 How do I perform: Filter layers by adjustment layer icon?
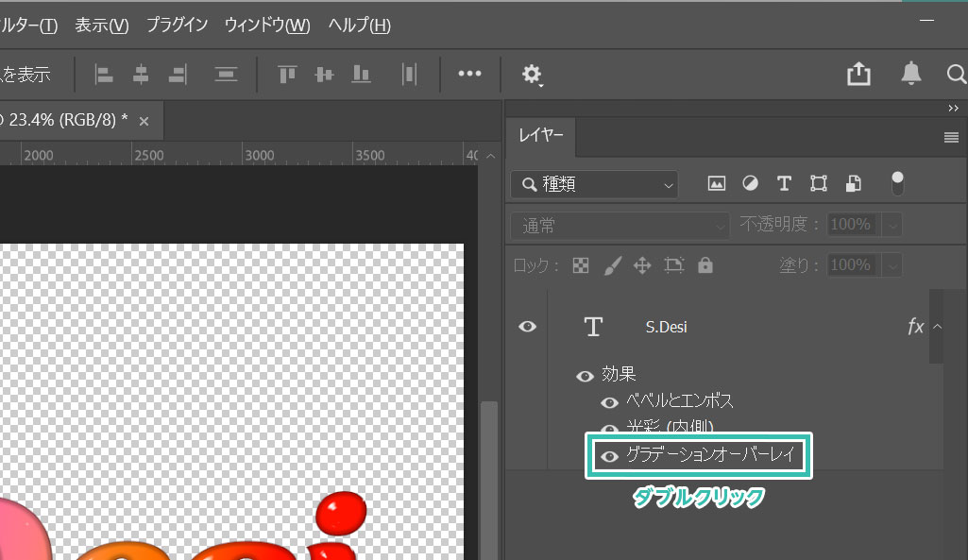coord(750,184)
